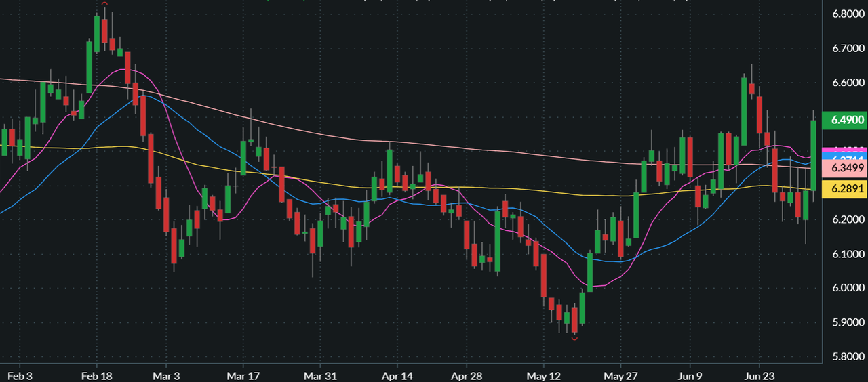Select the Jun 9 date label

[690, 375]
